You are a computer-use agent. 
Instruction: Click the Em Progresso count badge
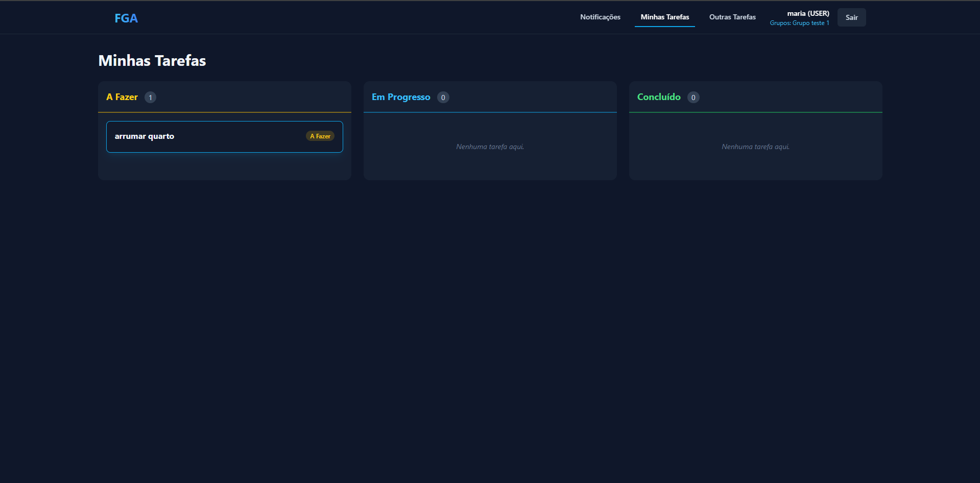point(443,98)
